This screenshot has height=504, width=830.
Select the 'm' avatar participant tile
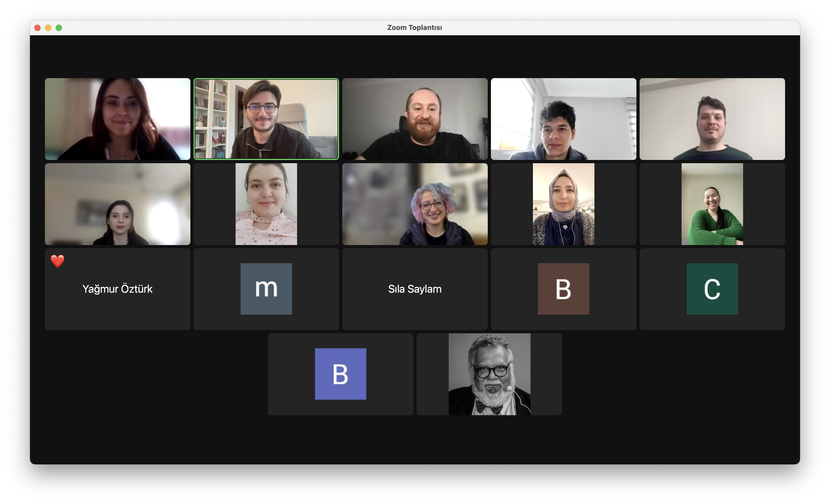pos(266,289)
